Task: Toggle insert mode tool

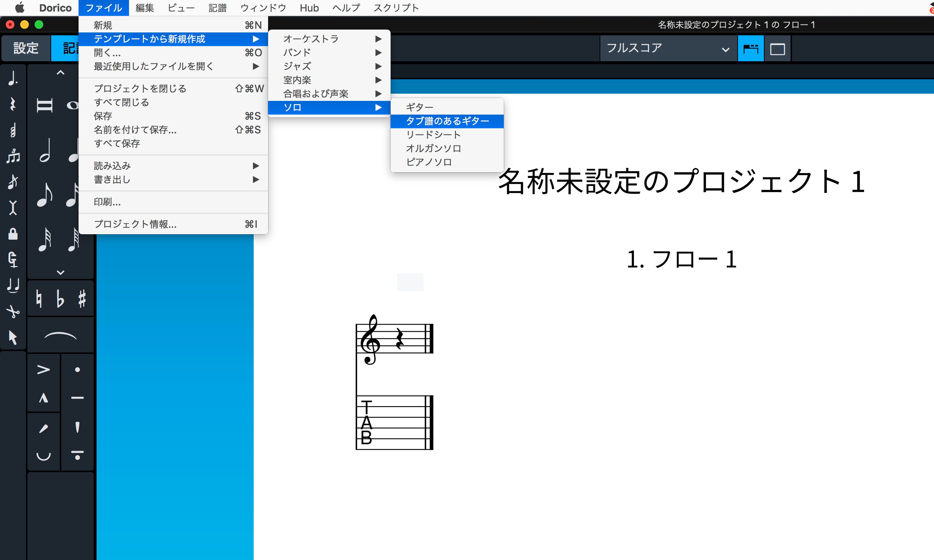Action: (13, 208)
